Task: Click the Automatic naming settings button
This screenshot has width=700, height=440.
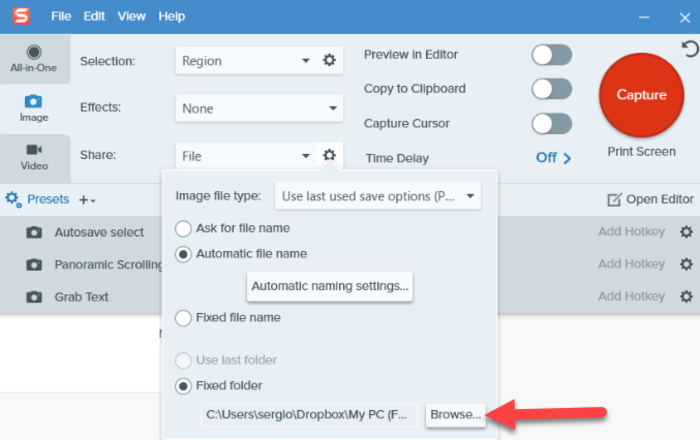Action: pyautogui.click(x=330, y=286)
